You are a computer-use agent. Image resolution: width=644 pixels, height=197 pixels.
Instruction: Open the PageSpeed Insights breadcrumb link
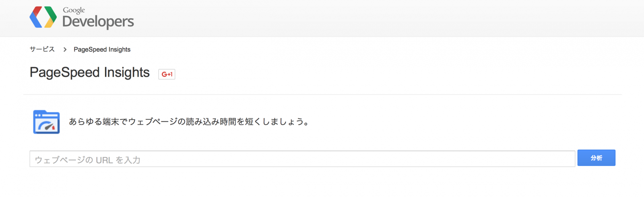[102, 49]
